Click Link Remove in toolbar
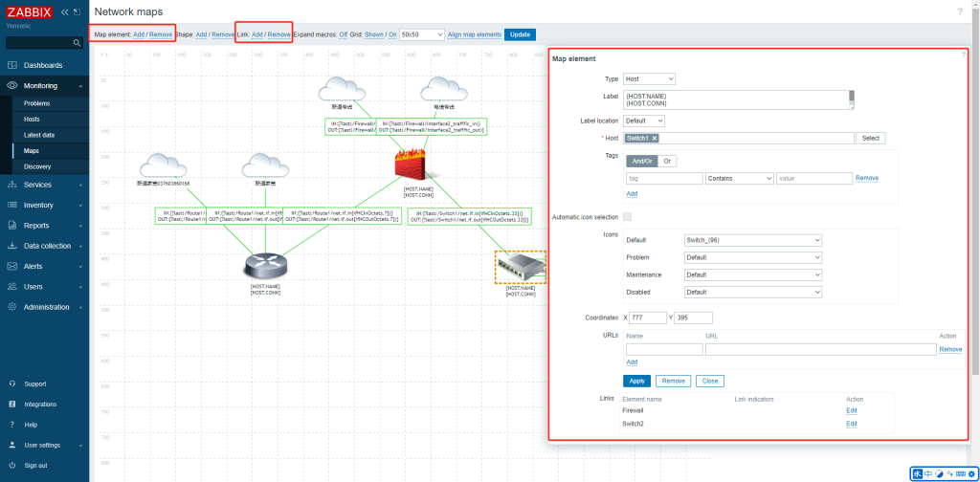The image size is (980, 482). (x=278, y=34)
